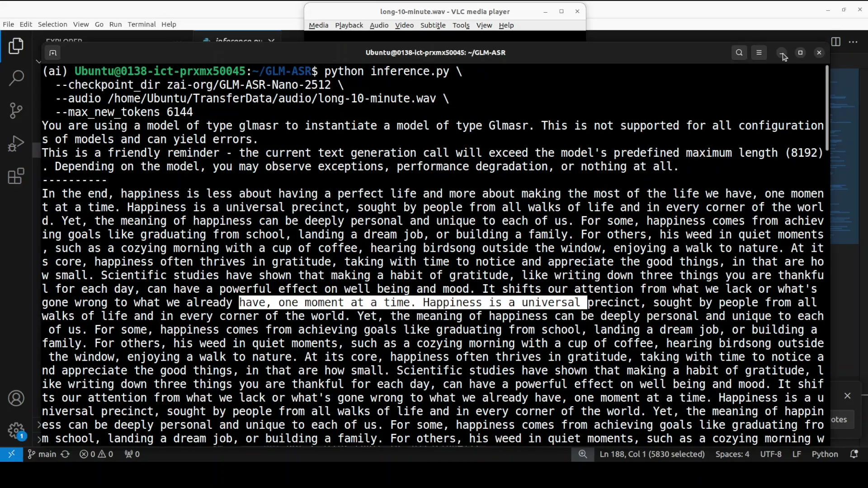The width and height of the screenshot is (868, 488).
Task: Open the Manage settings gear
Action: tap(16, 431)
